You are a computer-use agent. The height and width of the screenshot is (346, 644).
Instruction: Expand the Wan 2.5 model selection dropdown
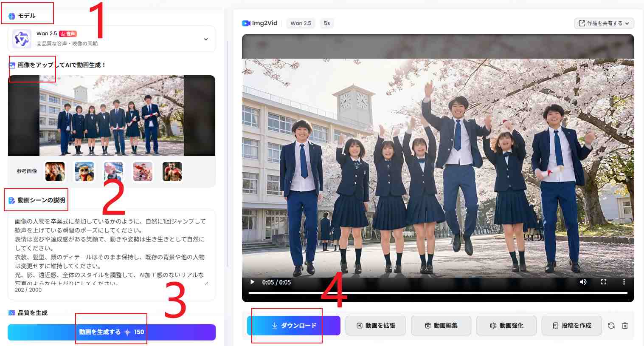click(206, 39)
